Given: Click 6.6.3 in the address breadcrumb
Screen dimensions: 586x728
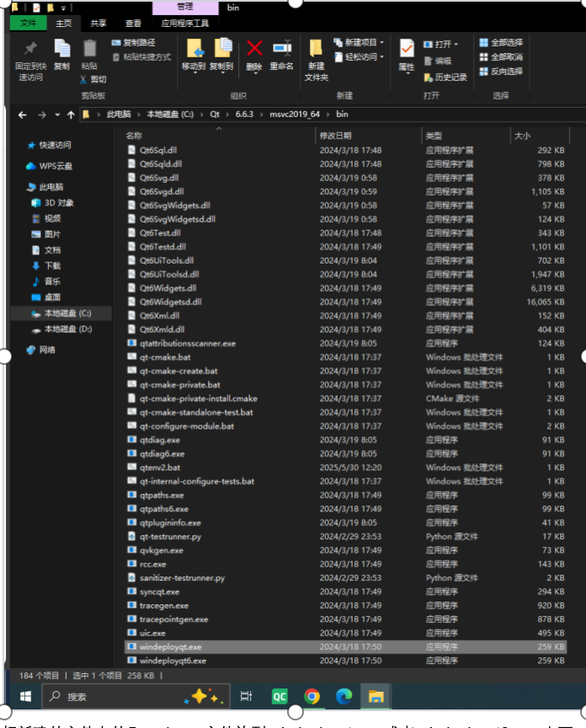Looking at the screenshot, I should coord(244,115).
